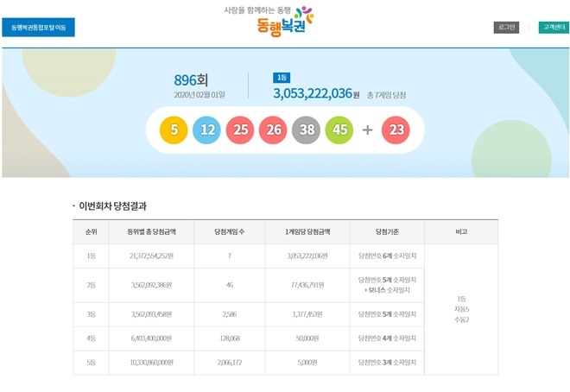
Task: Click the per-game amount 77,436,791원
Action: click(307, 285)
